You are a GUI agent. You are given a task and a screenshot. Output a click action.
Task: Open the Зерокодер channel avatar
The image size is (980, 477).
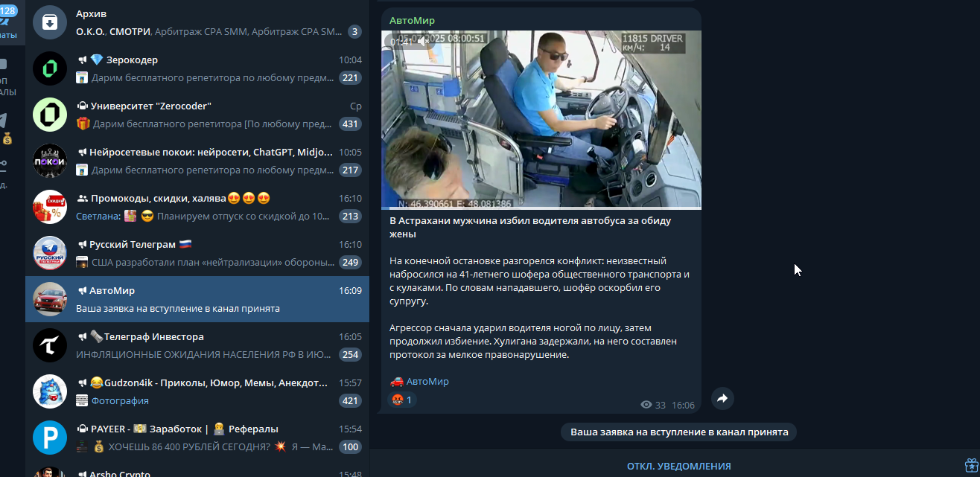coord(50,68)
